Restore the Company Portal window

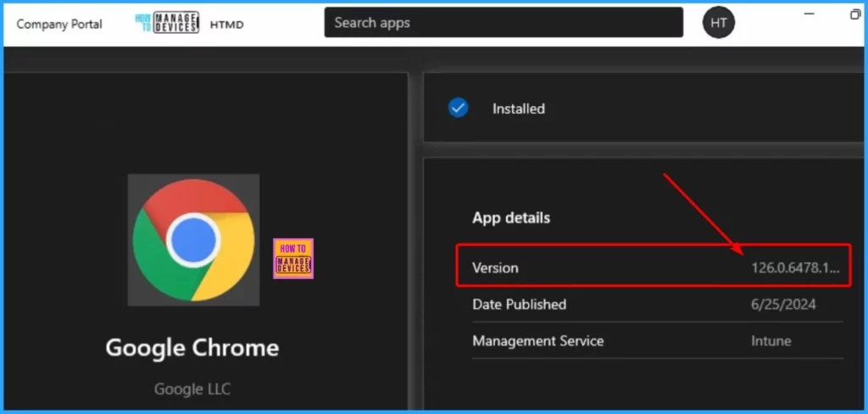click(x=856, y=14)
